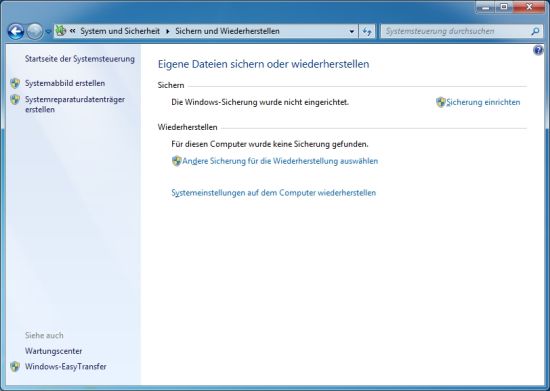This screenshot has height=391, width=550.
Task: Click the heading 'Eigene Dateien sichern oder wiederherstellen'
Action: tap(263, 64)
